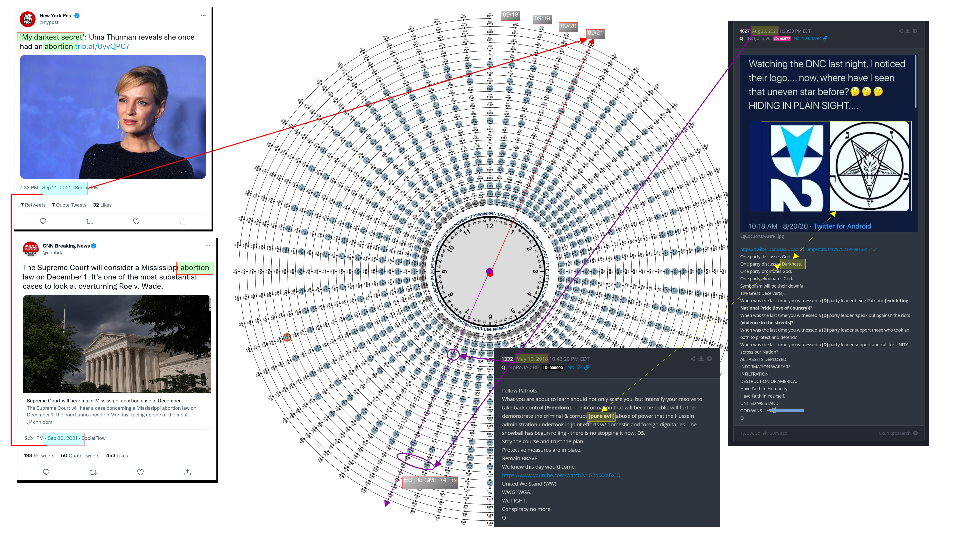Click the download icon on Q post 1332
Screen dimensions: 980x539
click(701, 359)
